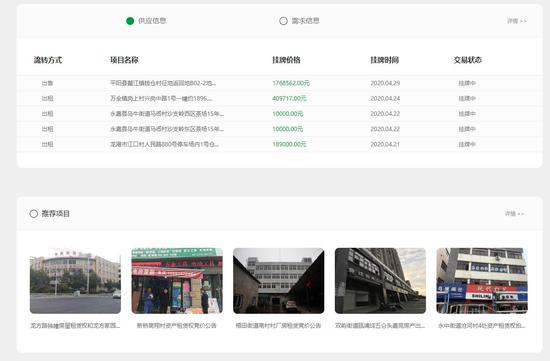Click the 交易状态 column header
Viewport: 550px width, 361px height.
467,60
